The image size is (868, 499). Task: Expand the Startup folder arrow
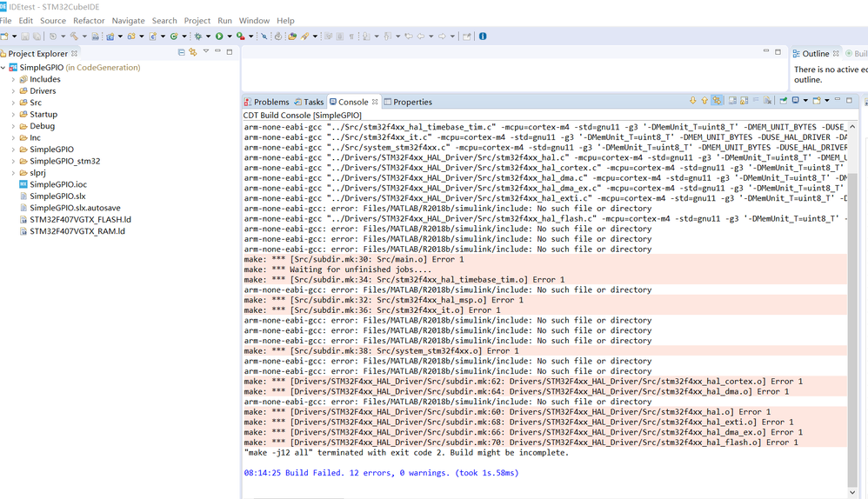point(13,115)
